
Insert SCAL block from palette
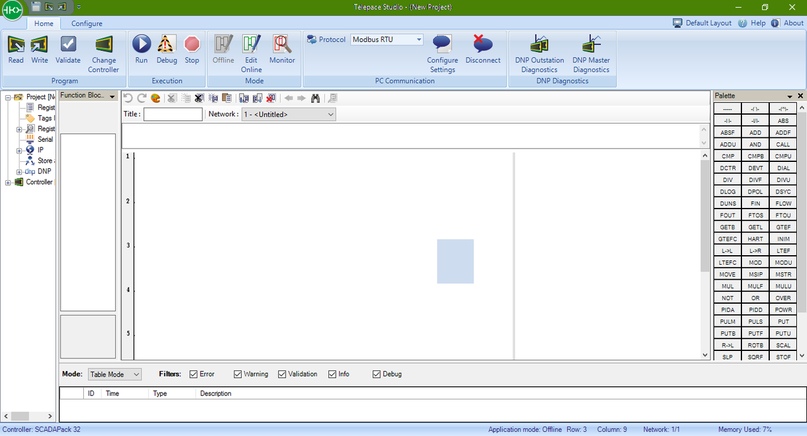click(783, 345)
